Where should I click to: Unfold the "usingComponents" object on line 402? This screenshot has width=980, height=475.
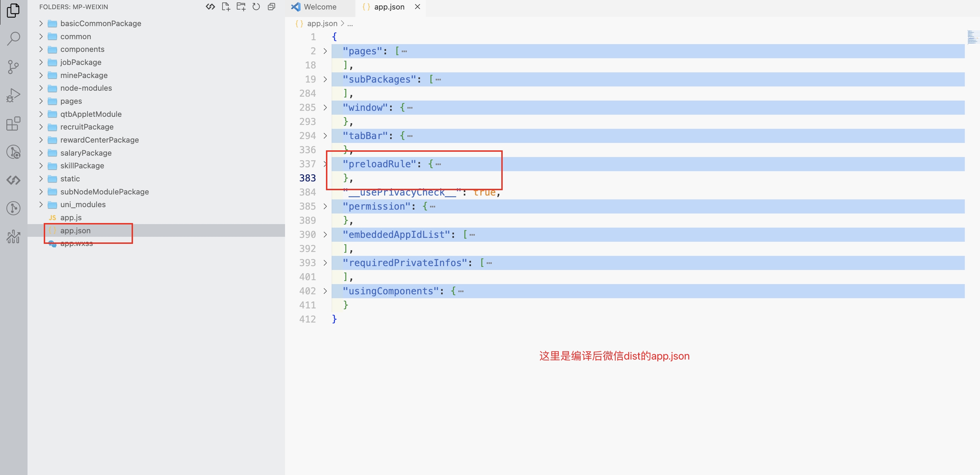click(x=325, y=291)
